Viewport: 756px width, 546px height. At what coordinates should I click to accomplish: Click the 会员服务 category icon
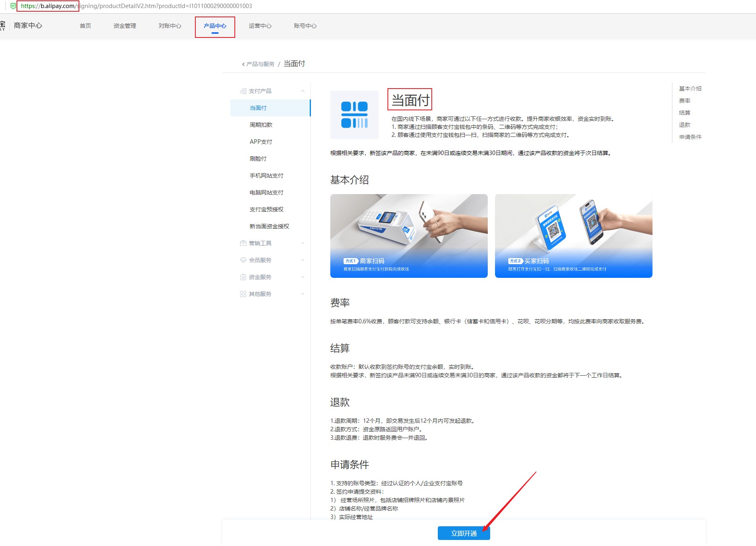(x=243, y=260)
